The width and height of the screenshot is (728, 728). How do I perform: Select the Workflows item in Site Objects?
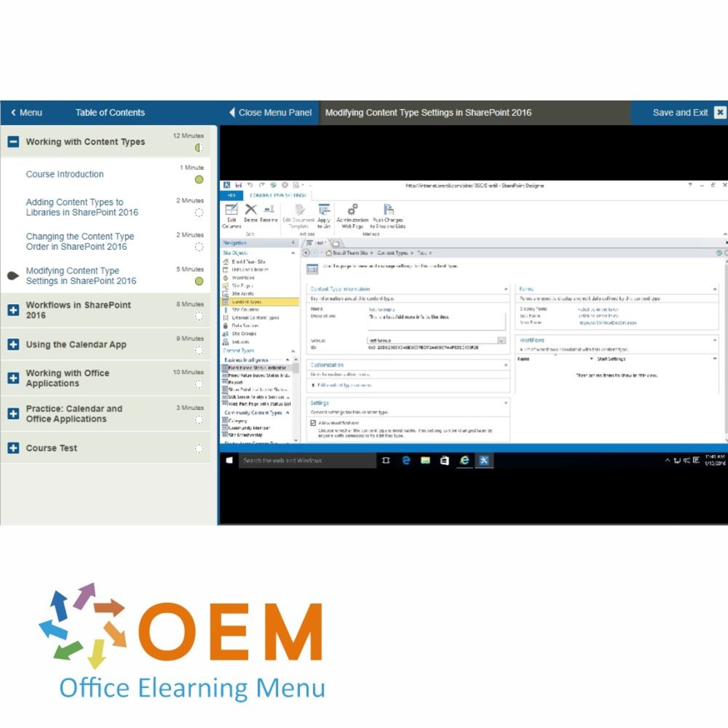coord(243,278)
